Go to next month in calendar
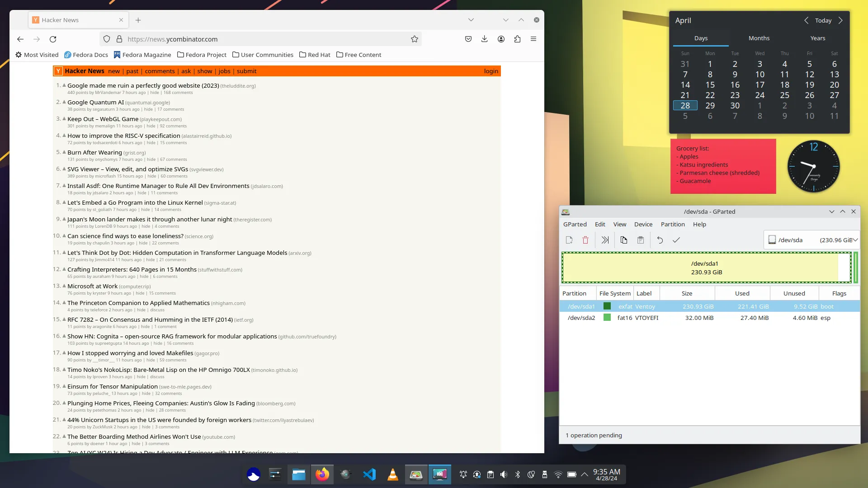The image size is (868, 488). point(840,20)
